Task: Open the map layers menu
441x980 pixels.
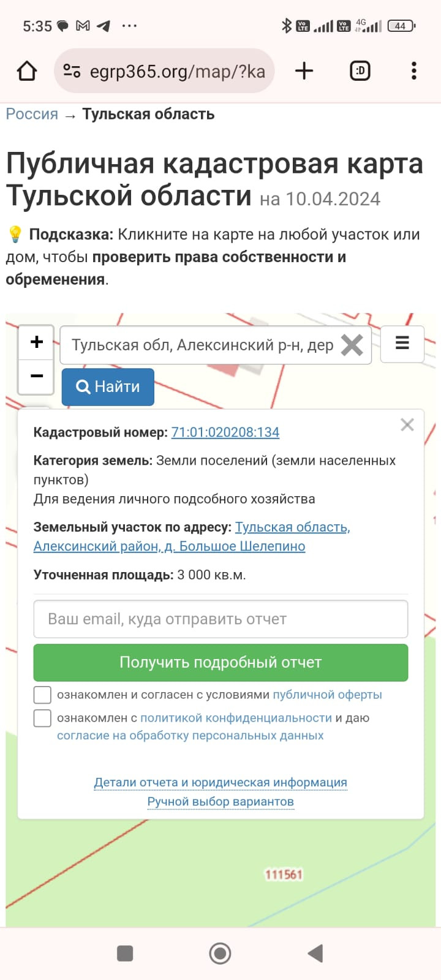Action: [x=402, y=343]
